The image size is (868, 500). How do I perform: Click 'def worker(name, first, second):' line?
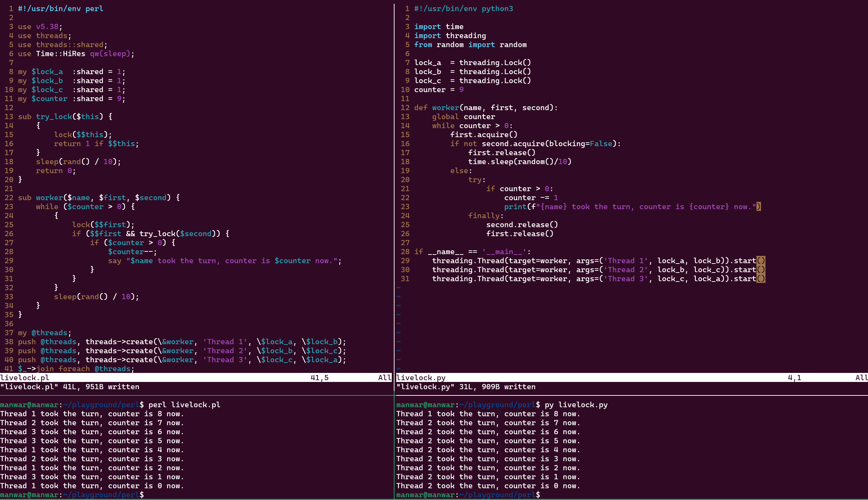click(x=486, y=108)
